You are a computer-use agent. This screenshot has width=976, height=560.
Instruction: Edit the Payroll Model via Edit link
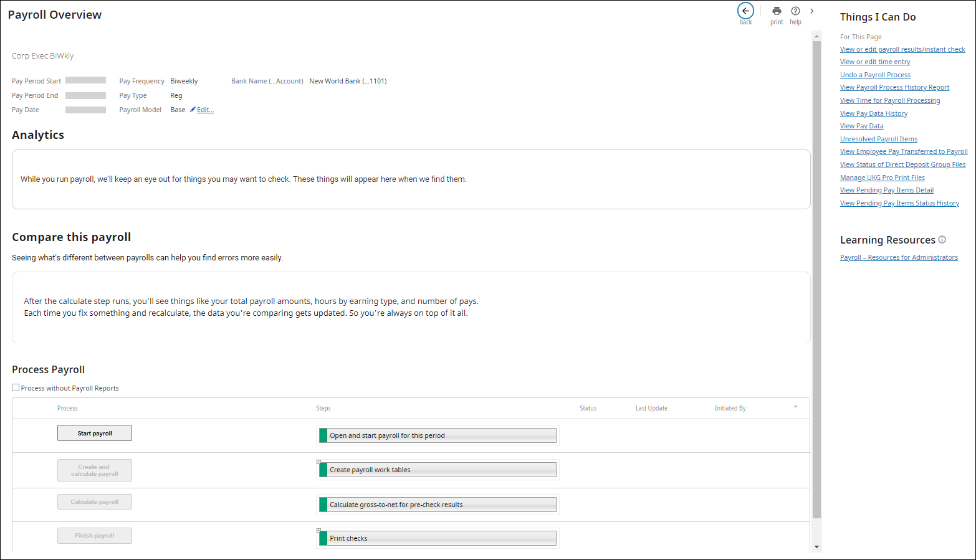pyautogui.click(x=206, y=110)
